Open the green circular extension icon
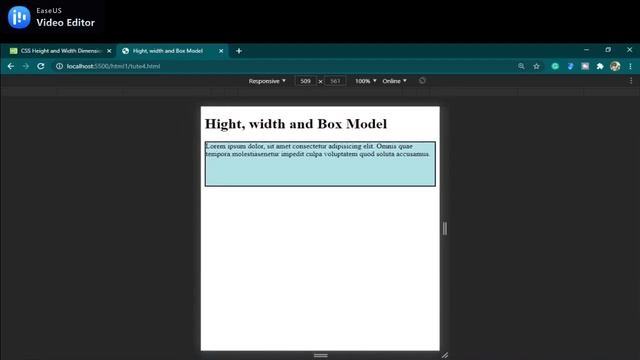The image size is (640, 360). (x=555, y=66)
